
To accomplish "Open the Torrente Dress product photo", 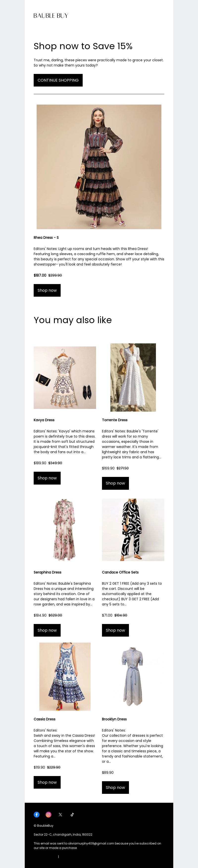I will (133, 378).
